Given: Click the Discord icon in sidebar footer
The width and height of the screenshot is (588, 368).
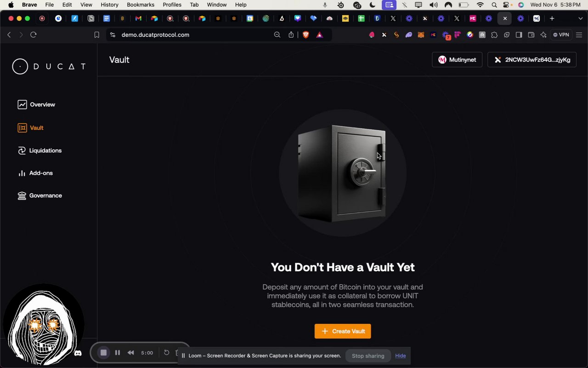Looking at the screenshot, I should (78, 353).
